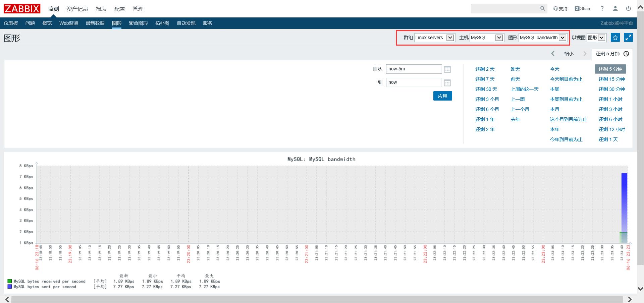Open the Reports (报表) menu
Viewport: 644px width, 303px height.
click(101, 9)
